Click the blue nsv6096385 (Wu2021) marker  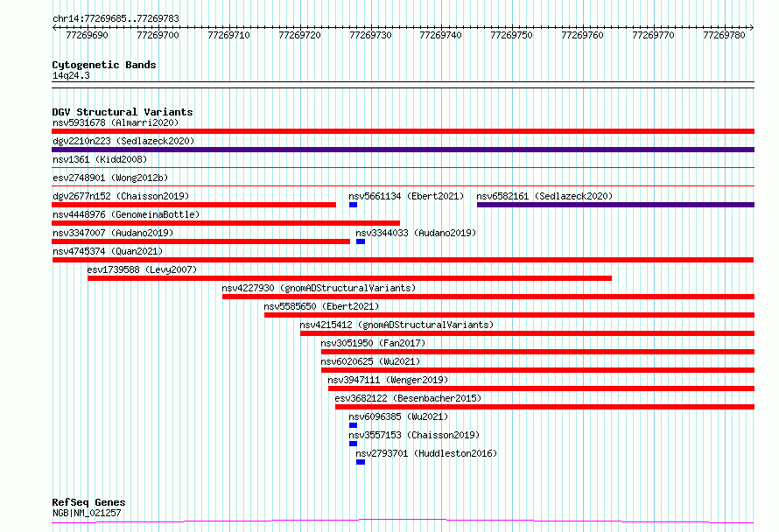[353, 425]
